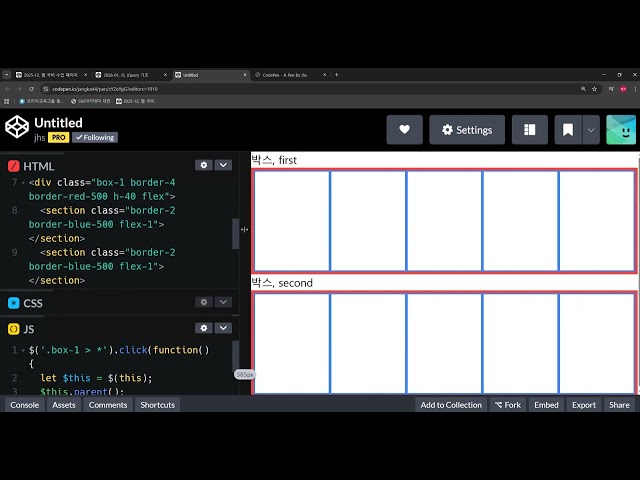Open HTML editor settings gear
The width and height of the screenshot is (640, 480).
(x=204, y=165)
